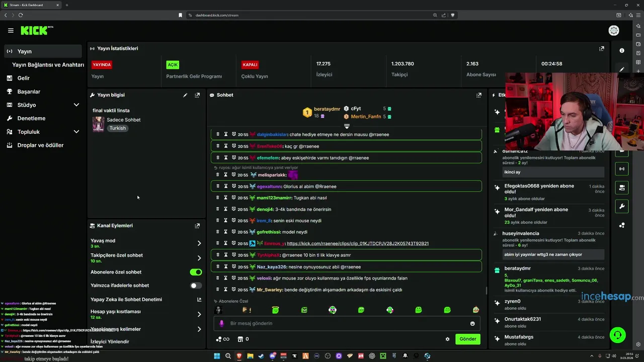The width and height of the screenshot is (644, 362).
Task: Click the channel points infinity icon
Action: (x=222, y=339)
